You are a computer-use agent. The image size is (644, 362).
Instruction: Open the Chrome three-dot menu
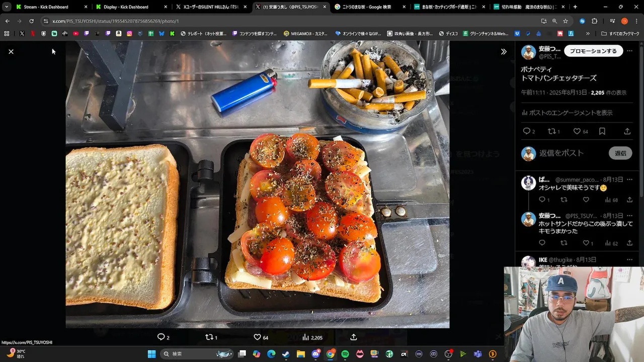coord(636,21)
